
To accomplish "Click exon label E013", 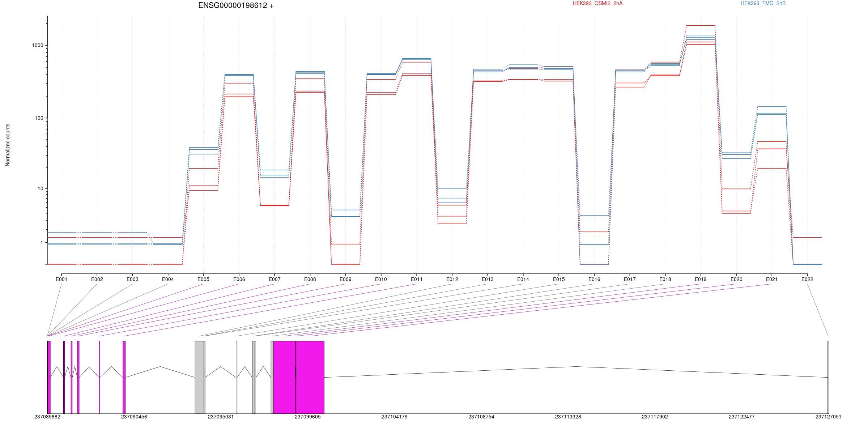I will 488,279.
